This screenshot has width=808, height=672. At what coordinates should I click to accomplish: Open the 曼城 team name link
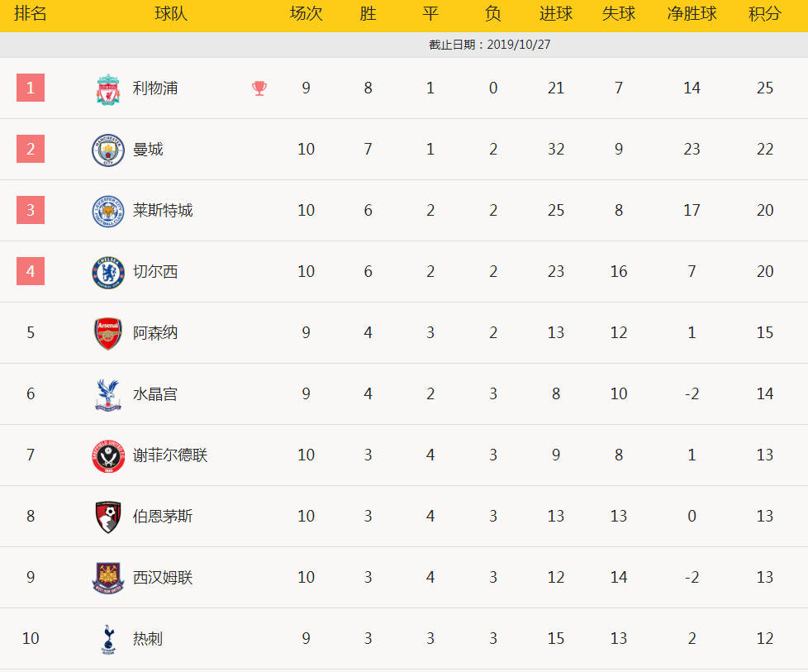pos(148,150)
